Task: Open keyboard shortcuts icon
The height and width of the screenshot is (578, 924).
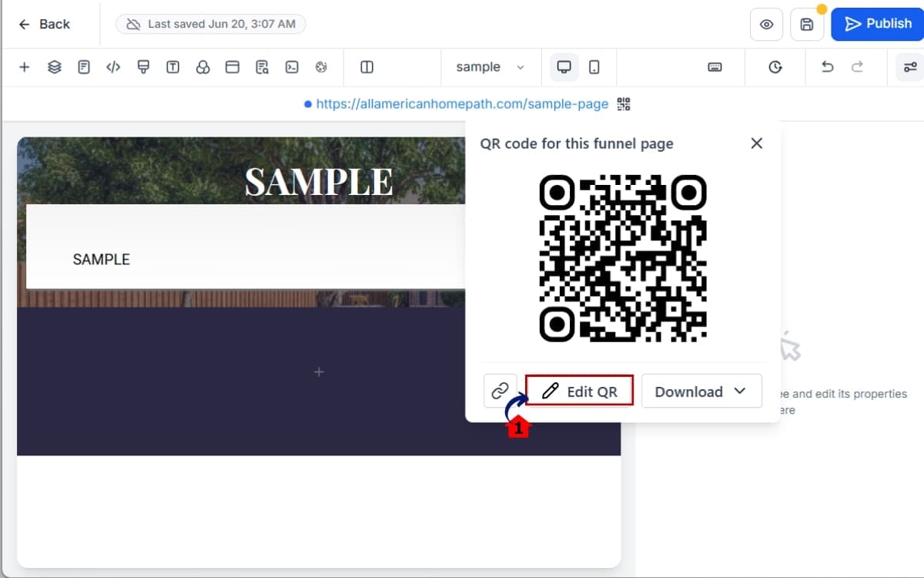Action: [x=715, y=67]
